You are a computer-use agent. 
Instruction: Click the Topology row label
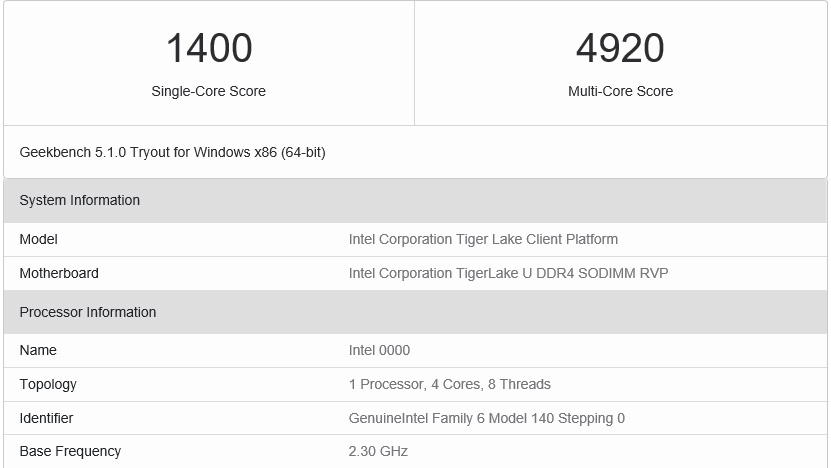(x=48, y=384)
